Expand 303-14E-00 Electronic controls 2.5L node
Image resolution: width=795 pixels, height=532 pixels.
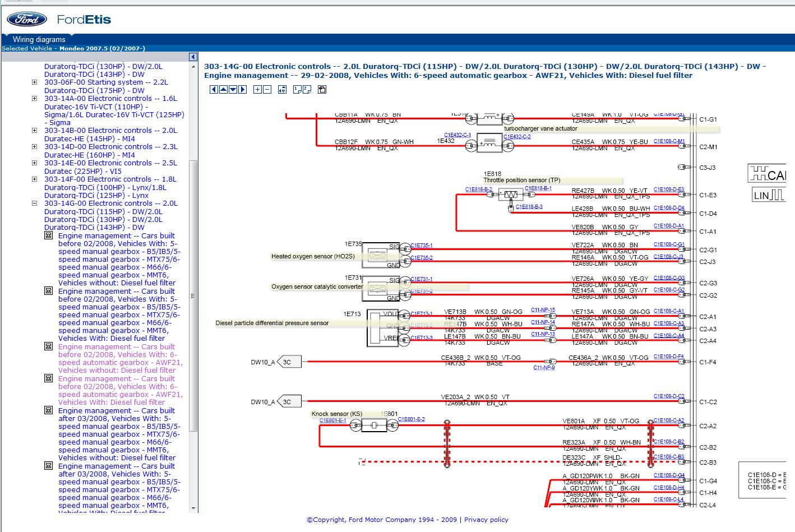[x=35, y=163]
